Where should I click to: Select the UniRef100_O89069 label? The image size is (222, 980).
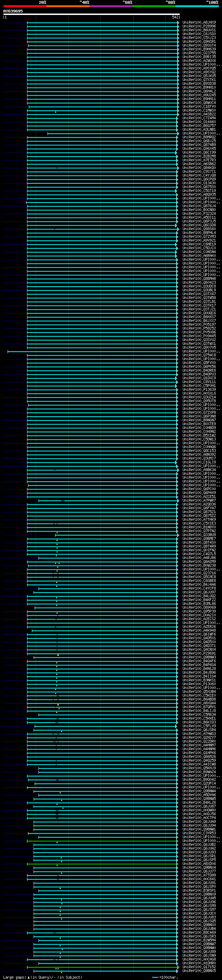click(199, 607)
